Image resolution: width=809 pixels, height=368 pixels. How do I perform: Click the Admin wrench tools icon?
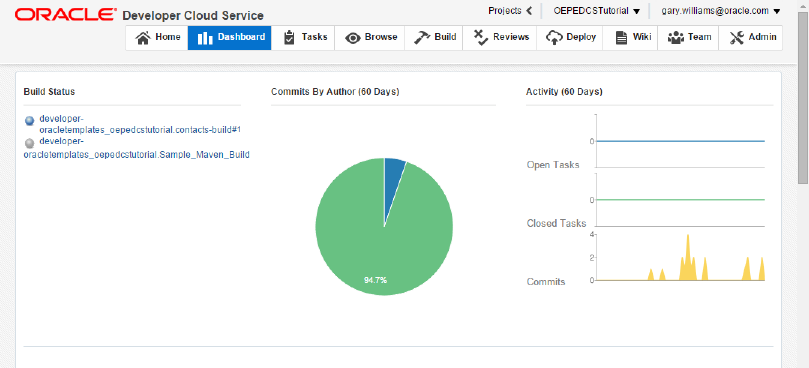pyautogui.click(x=736, y=38)
